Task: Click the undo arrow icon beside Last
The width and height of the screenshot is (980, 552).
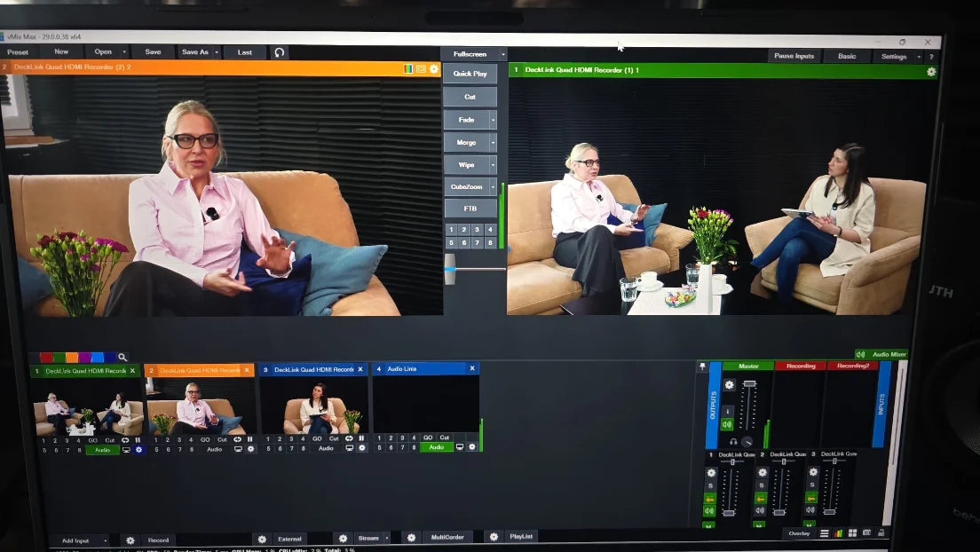Action: (x=280, y=52)
